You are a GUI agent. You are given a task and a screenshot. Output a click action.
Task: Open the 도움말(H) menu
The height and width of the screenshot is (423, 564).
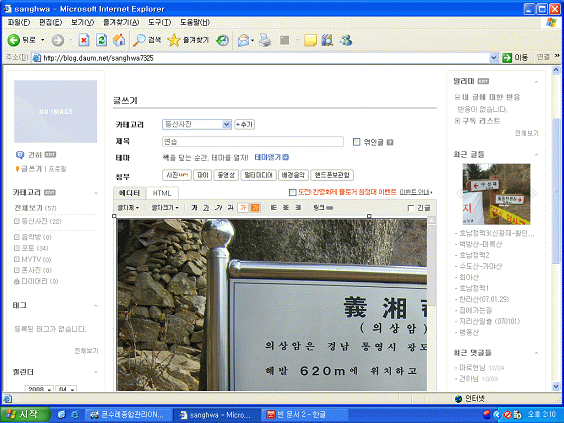pyautogui.click(x=195, y=22)
